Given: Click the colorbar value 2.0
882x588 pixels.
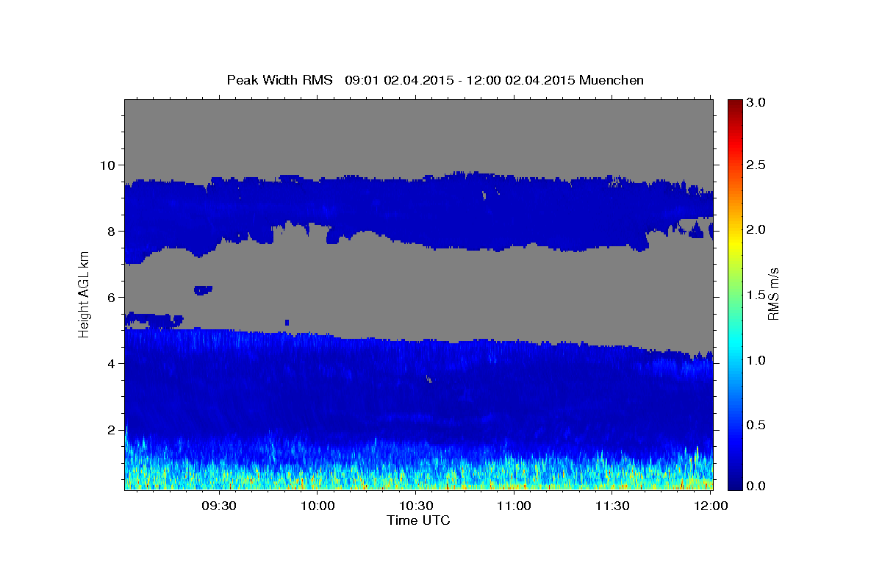Looking at the screenshot, I should (x=756, y=229).
